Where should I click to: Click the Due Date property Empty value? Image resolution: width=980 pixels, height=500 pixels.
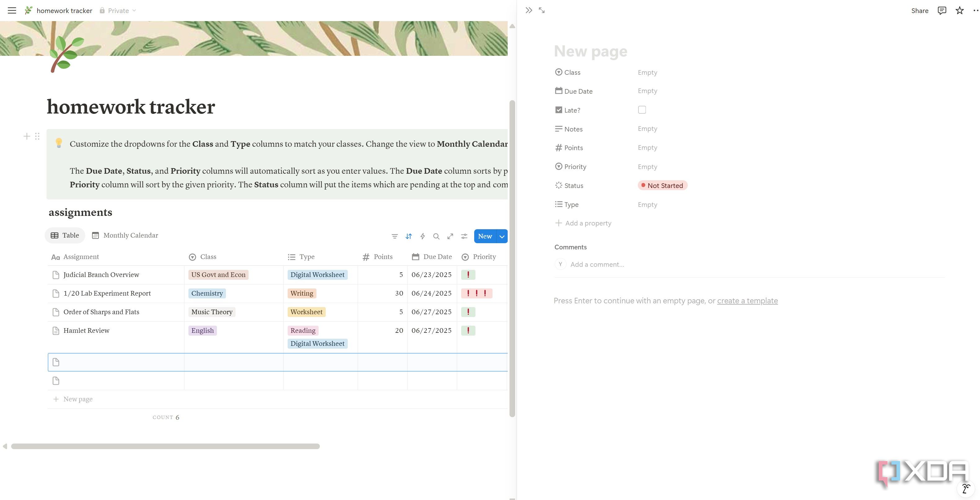(647, 91)
